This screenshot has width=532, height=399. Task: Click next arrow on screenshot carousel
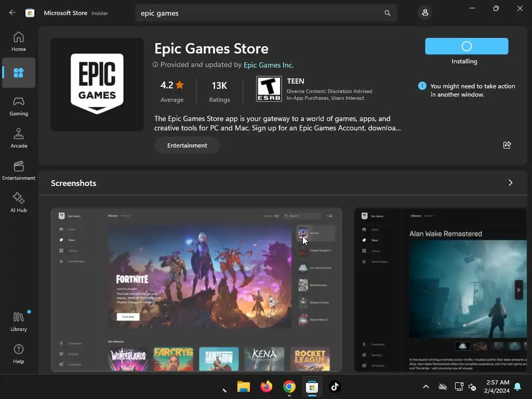pos(519,290)
